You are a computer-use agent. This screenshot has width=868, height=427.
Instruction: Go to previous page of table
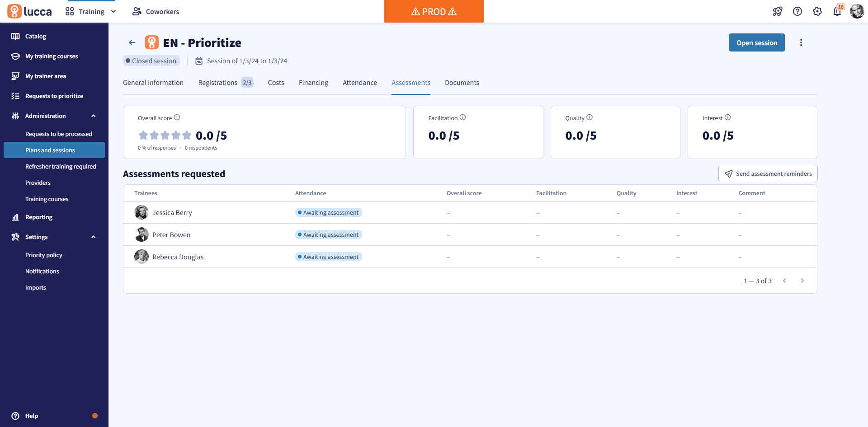[x=785, y=281]
